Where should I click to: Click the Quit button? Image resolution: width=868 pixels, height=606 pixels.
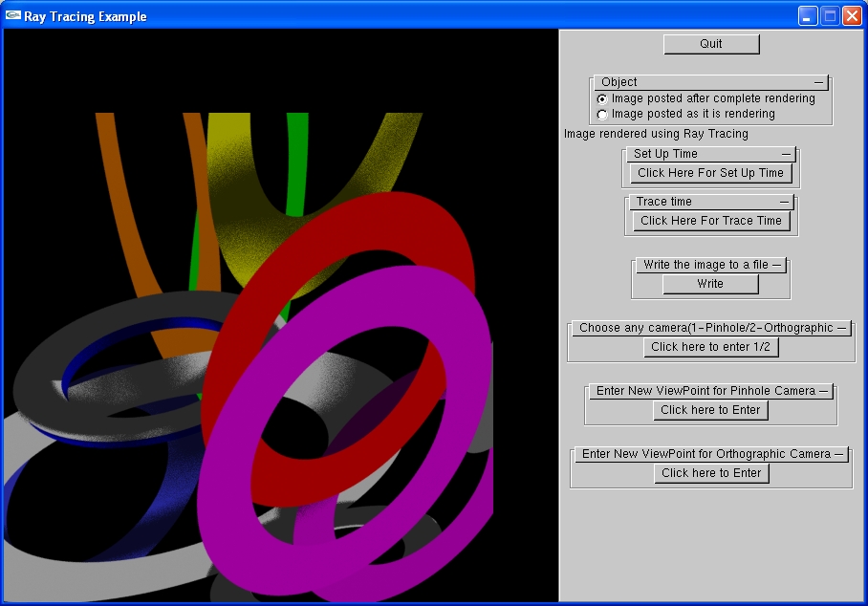(x=711, y=44)
